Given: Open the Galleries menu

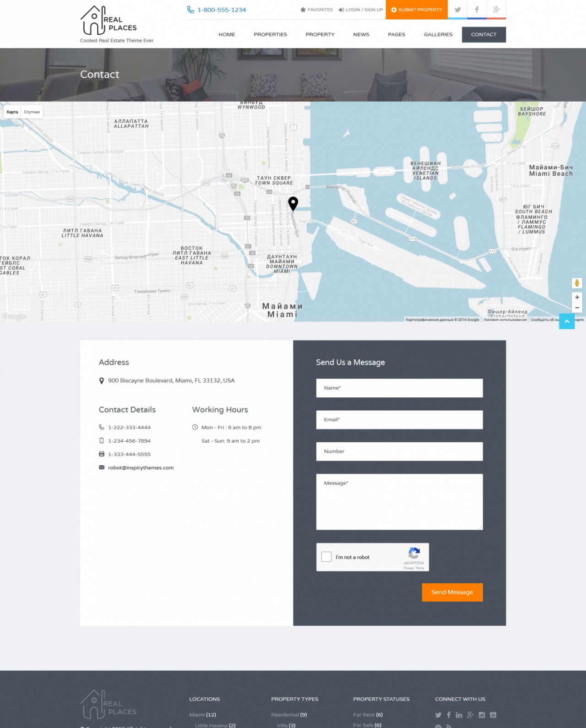Looking at the screenshot, I should pyautogui.click(x=438, y=34).
